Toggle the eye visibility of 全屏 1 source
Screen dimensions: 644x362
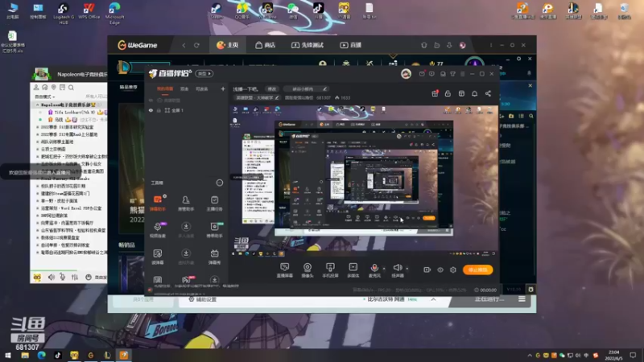pyautogui.click(x=151, y=110)
